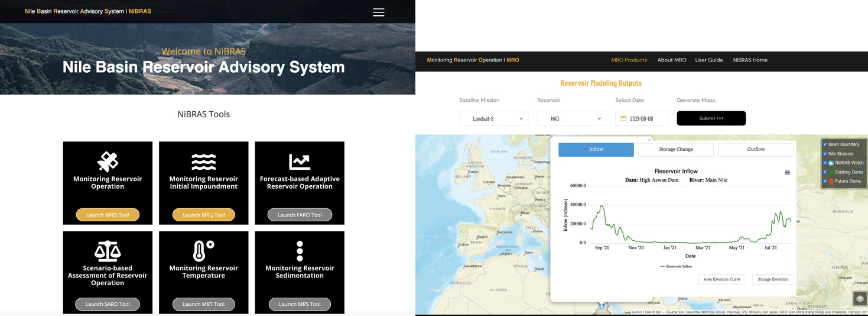The height and width of the screenshot is (316, 868).
Task: Toggle Existing Dams layer checkbox
Action: click(x=825, y=172)
